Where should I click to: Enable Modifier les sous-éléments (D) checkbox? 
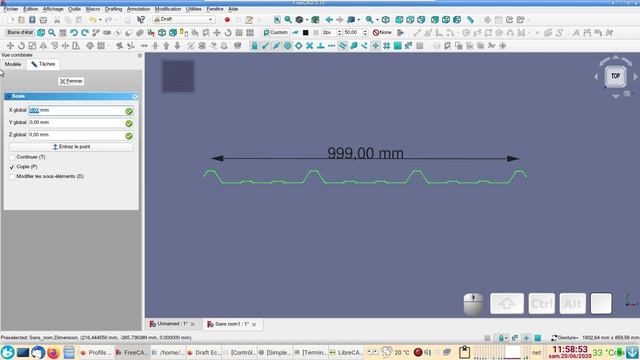[12, 177]
